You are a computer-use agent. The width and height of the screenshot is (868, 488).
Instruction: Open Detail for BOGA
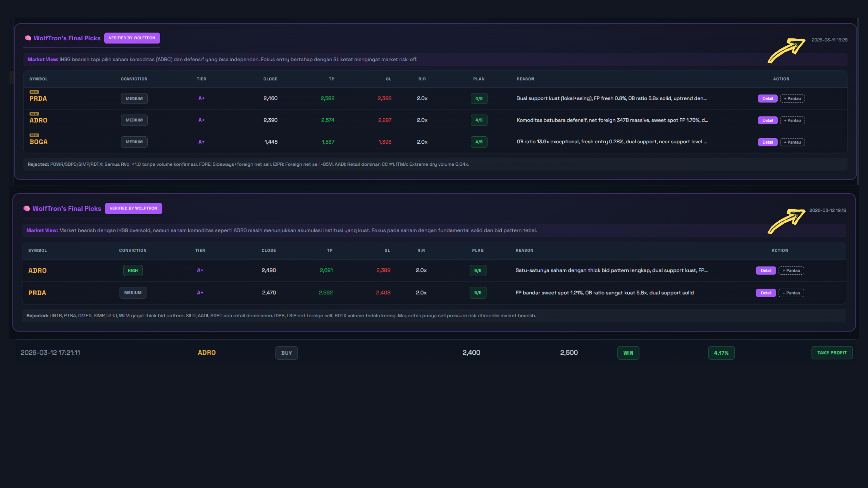tap(767, 142)
